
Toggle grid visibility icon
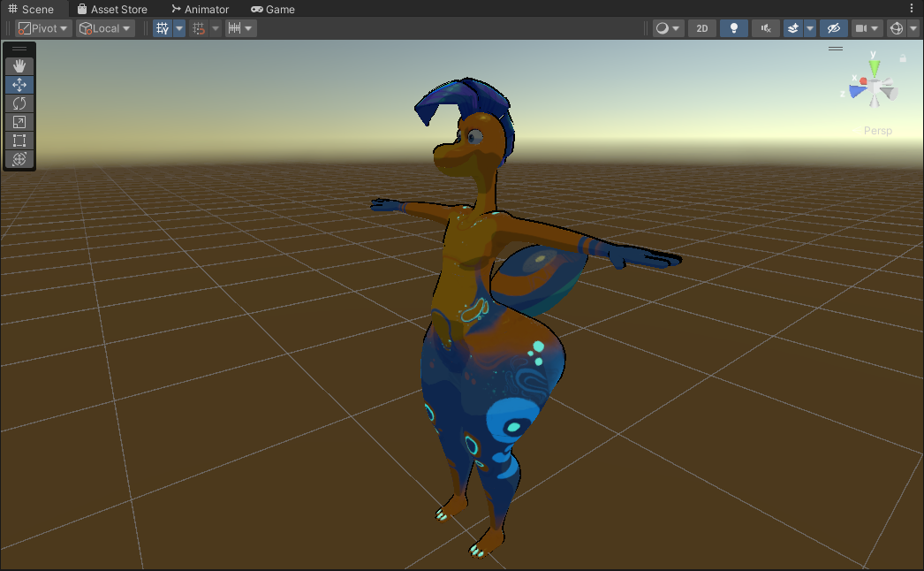coord(162,28)
